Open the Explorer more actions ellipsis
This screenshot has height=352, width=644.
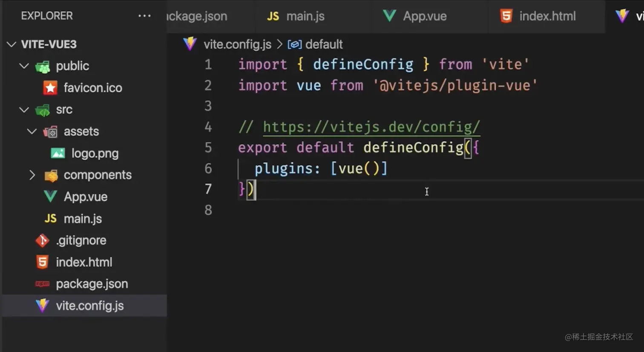(x=144, y=16)
